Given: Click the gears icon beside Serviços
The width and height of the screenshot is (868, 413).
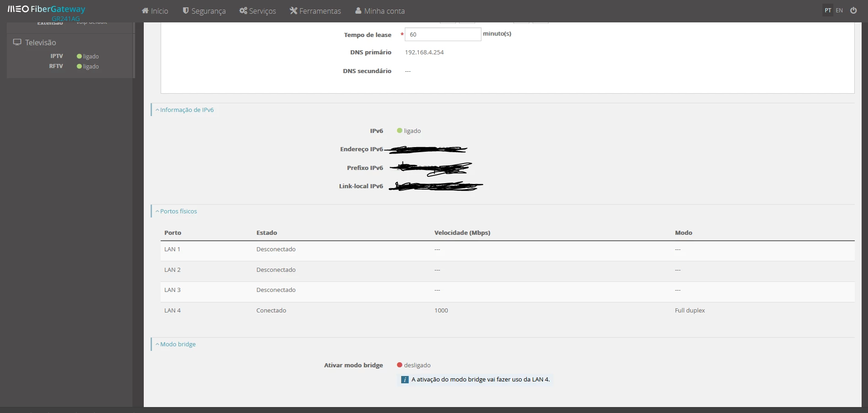Looking at the screenshot, I should click(x=243, y=11).
